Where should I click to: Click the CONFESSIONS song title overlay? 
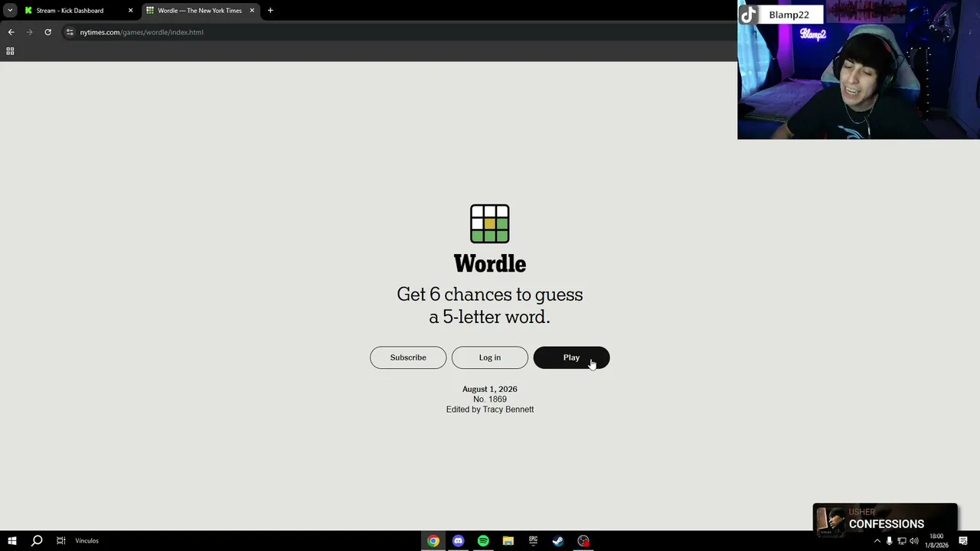887,524
